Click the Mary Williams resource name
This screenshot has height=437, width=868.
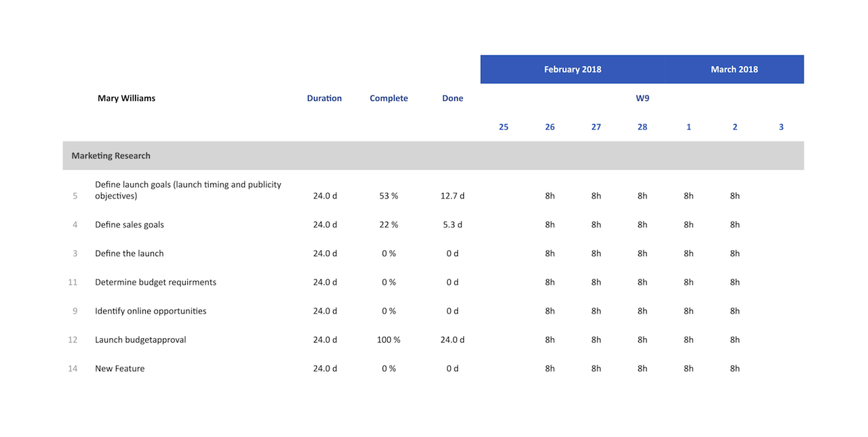pyautogui.click(x=126, y=98)
